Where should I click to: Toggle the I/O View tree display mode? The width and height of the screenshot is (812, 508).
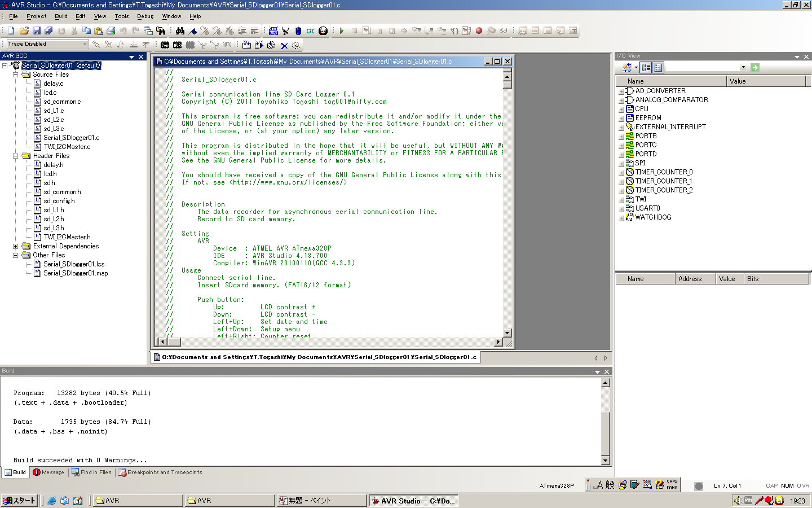pos(646,68)
